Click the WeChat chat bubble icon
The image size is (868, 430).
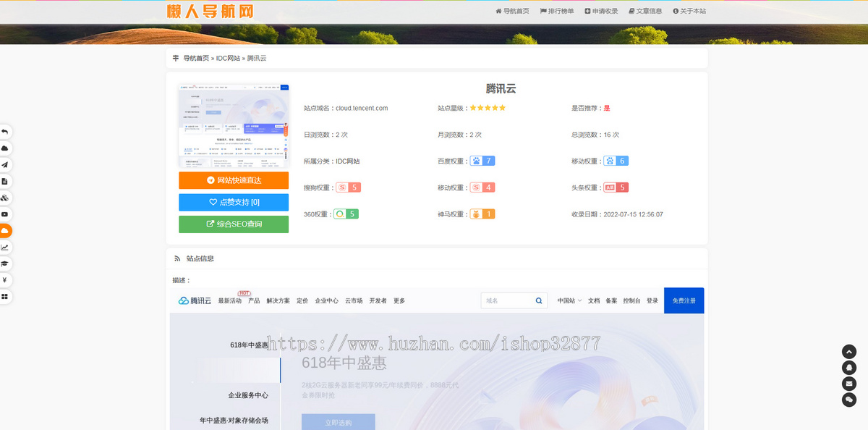click(x=849, y=400)
